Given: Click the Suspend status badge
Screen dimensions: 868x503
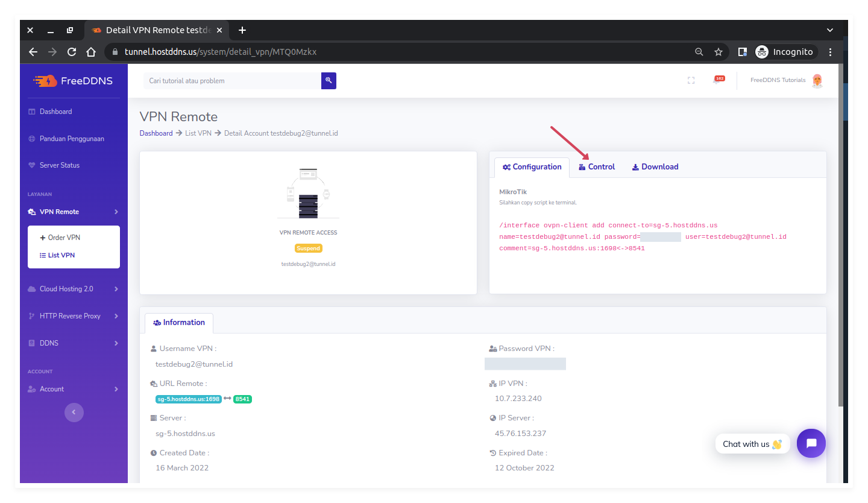Looking at the screenshot, I should (x=308, y=248).
